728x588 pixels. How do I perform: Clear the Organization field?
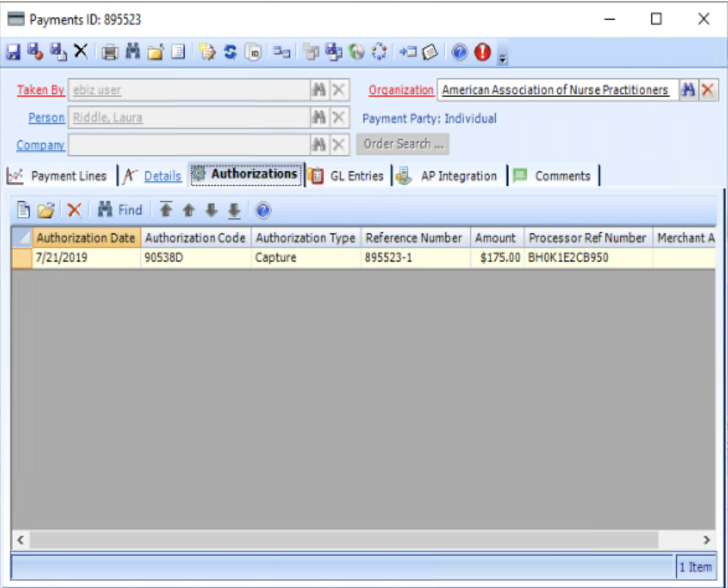pos(708,89)
